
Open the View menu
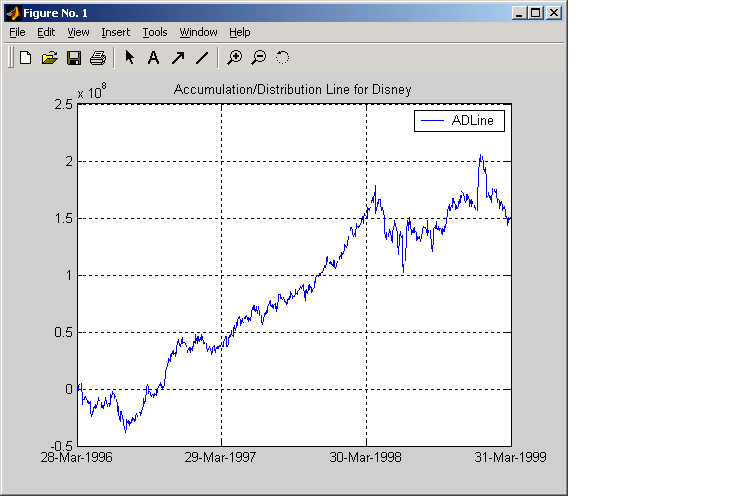tap(78, 32)
